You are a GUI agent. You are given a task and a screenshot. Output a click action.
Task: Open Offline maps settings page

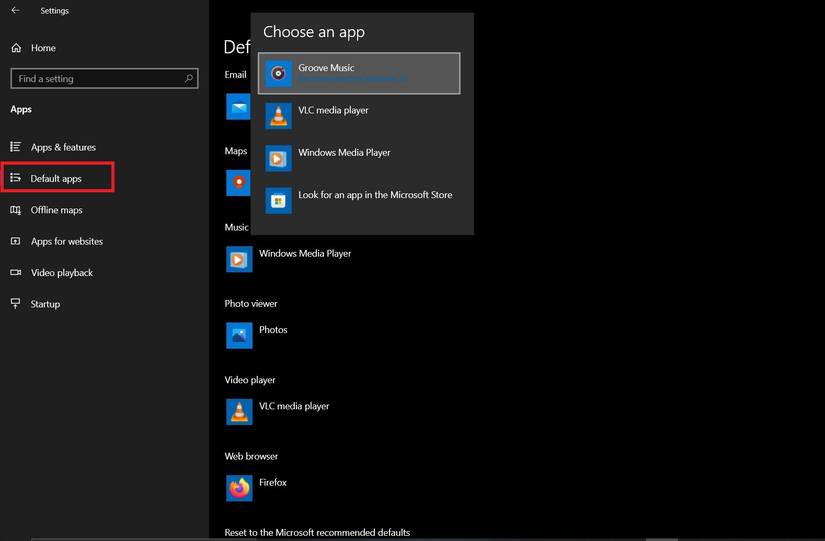click(56, 210)
